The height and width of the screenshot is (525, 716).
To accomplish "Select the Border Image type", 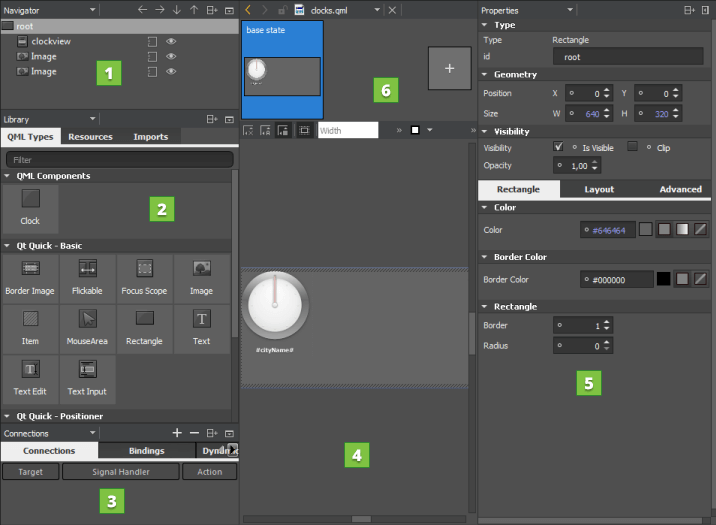I will (30, 278).
